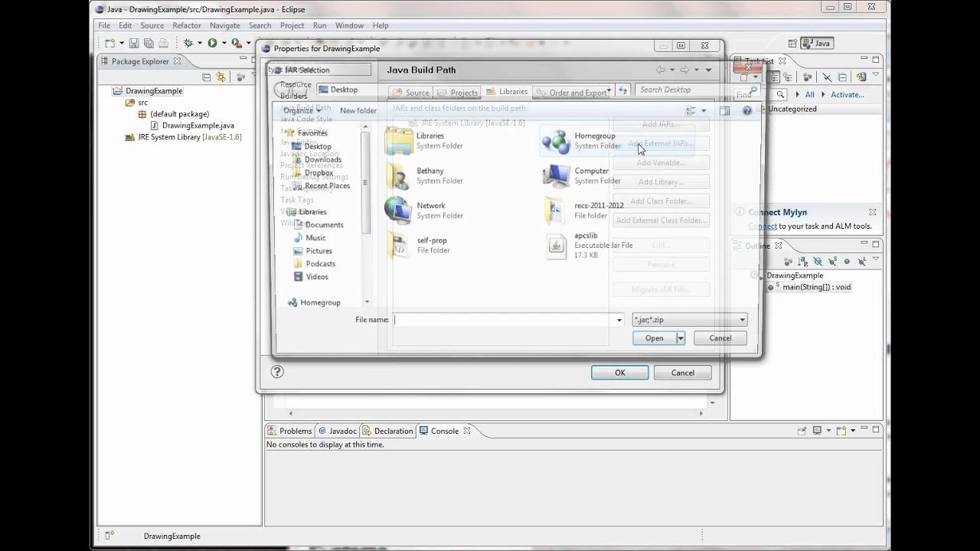Open the File name history dropdown arrow
This screenshot has height=551, width=980.
619,320
